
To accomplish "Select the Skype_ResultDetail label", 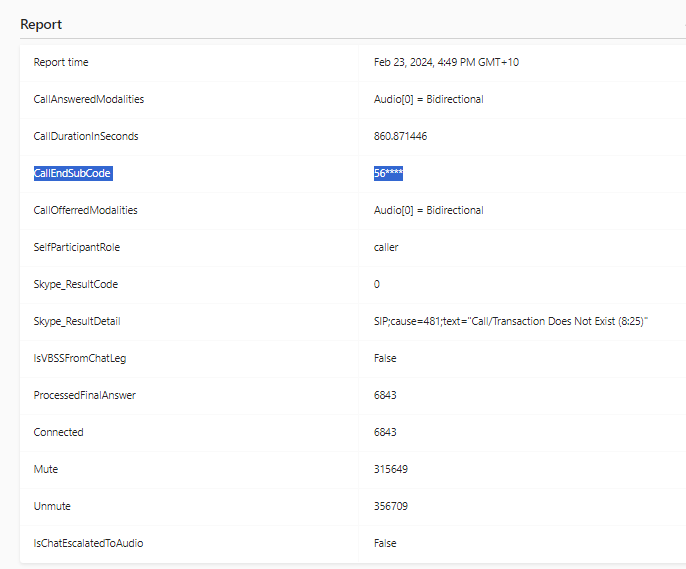I will 77,322.
